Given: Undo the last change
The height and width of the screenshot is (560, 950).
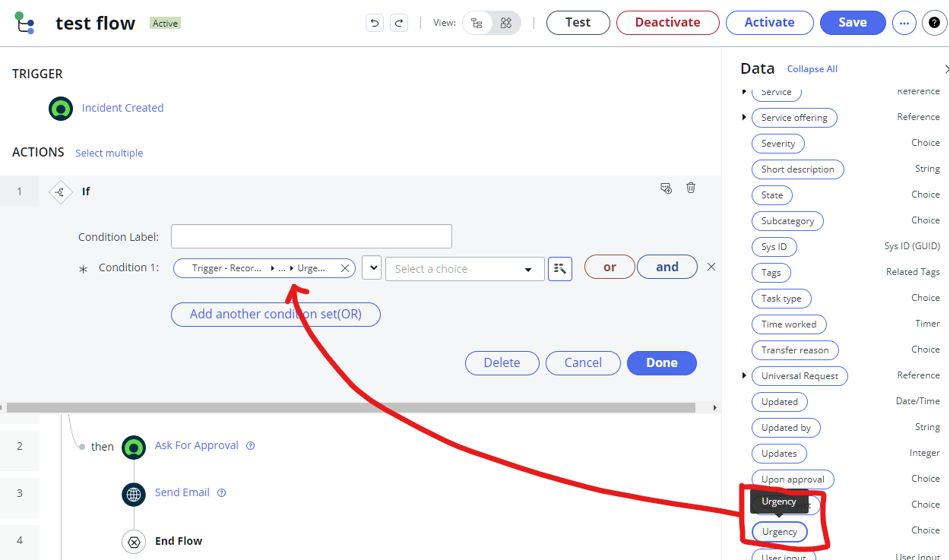Looking at the screenshot, I should (375, 23).
